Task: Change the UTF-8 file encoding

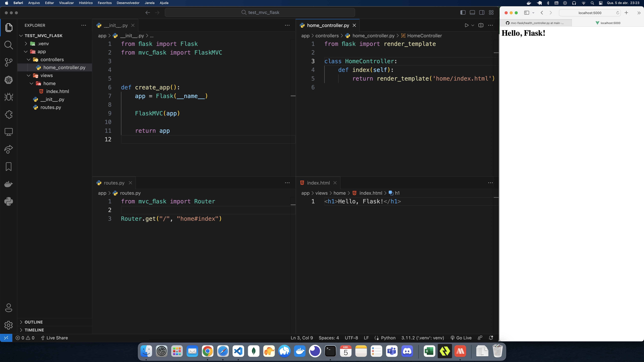Action: click(351, 338)
